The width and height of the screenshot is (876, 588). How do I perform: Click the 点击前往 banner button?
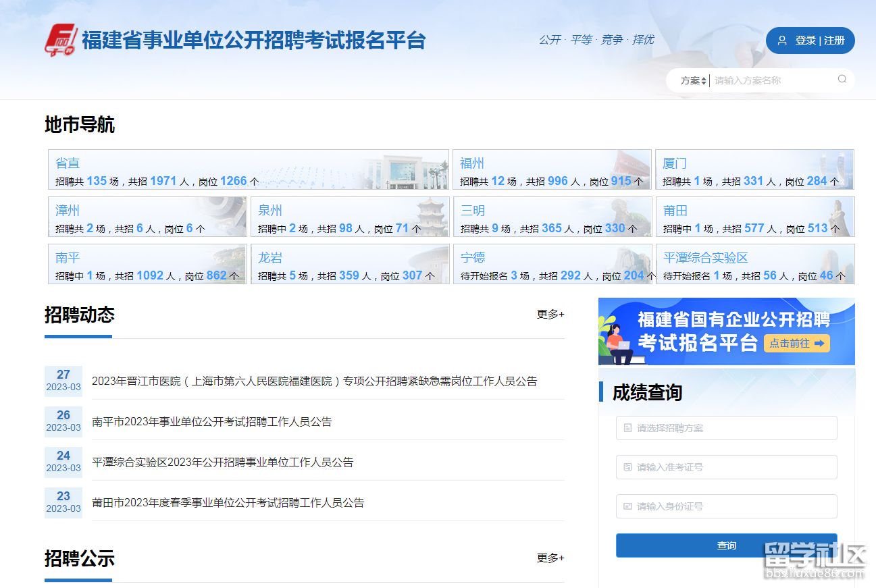[x=796, y=343]
